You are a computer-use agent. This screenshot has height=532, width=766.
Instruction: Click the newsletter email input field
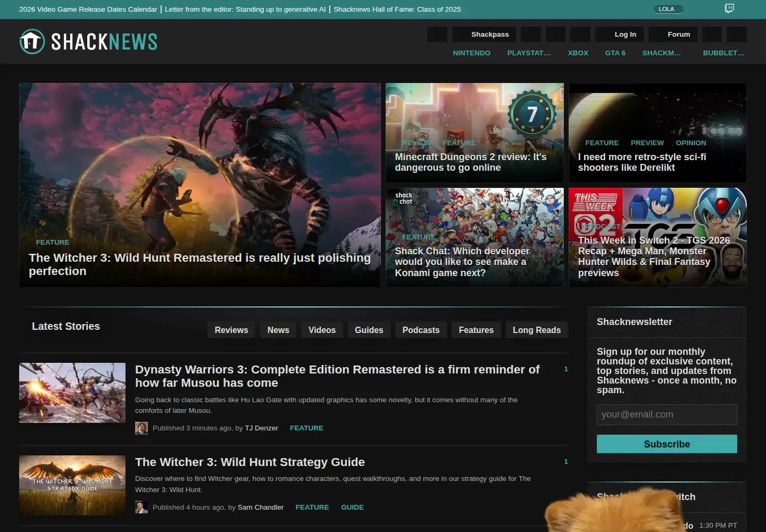(667, 414)
